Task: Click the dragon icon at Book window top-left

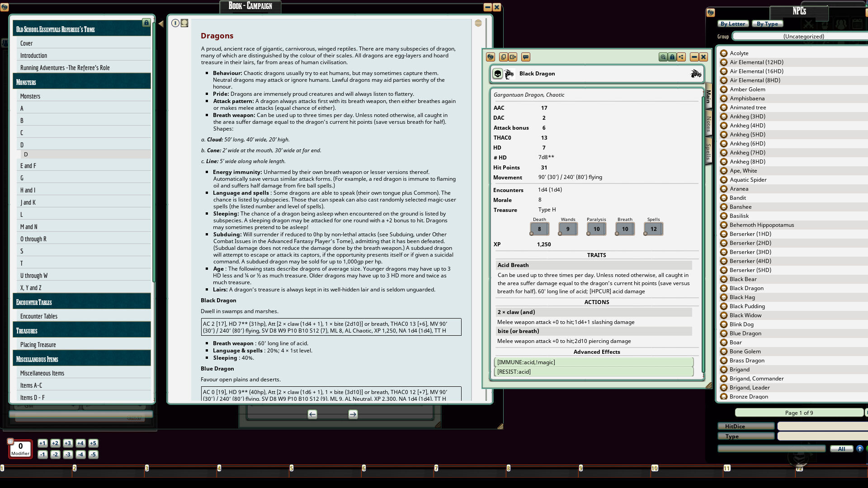Action: click(x=5, y=7)
